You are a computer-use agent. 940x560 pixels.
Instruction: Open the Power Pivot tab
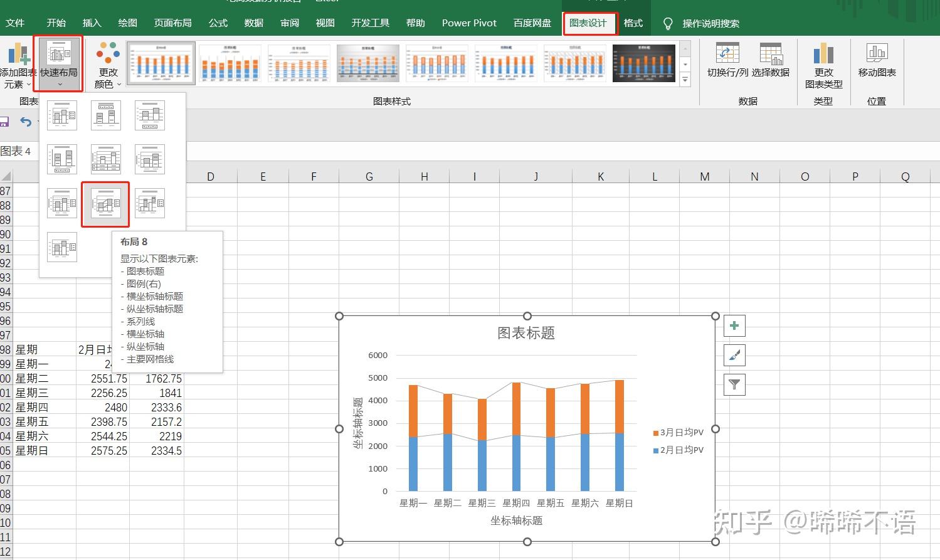pyautogui.click(x=469, y=23)
